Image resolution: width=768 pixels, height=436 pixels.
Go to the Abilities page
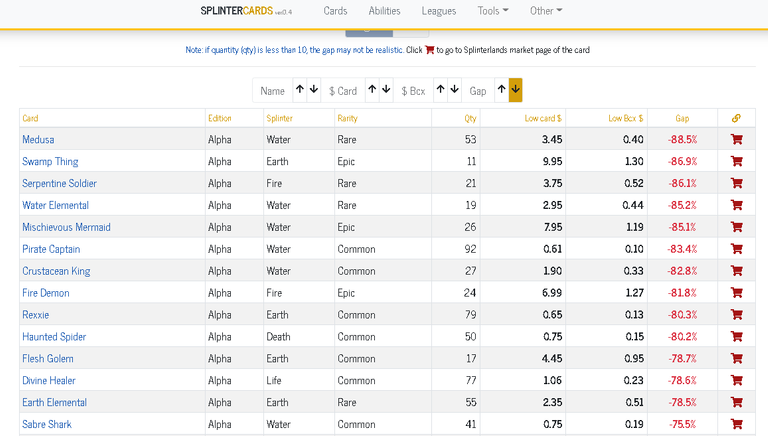tap(384, 11)
